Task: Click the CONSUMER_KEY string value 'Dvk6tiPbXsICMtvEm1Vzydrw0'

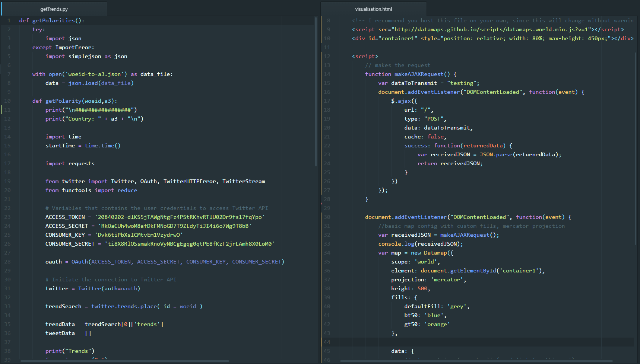Action: 139,235
